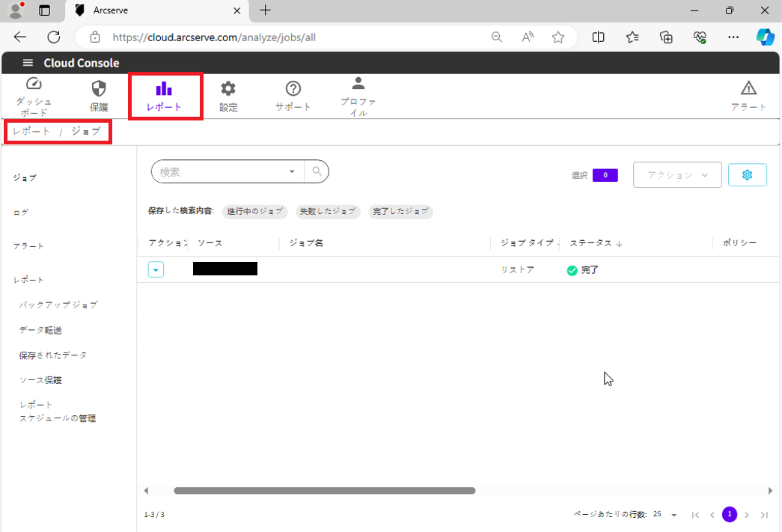Open the アクション dropdown button
Viewport: 782px width, 532px height.
pyautogui.click(x=677, y=174)
